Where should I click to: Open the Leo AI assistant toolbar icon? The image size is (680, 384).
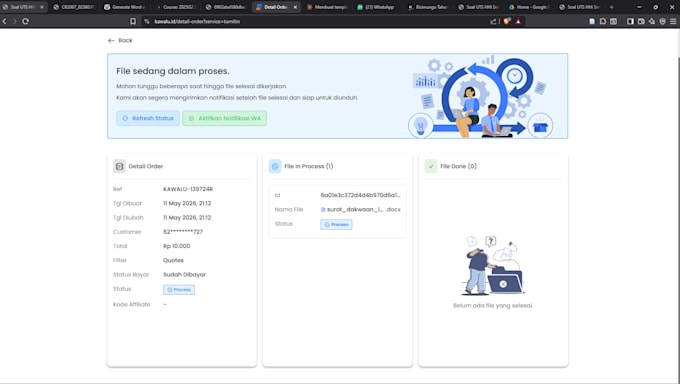point(652,21)
